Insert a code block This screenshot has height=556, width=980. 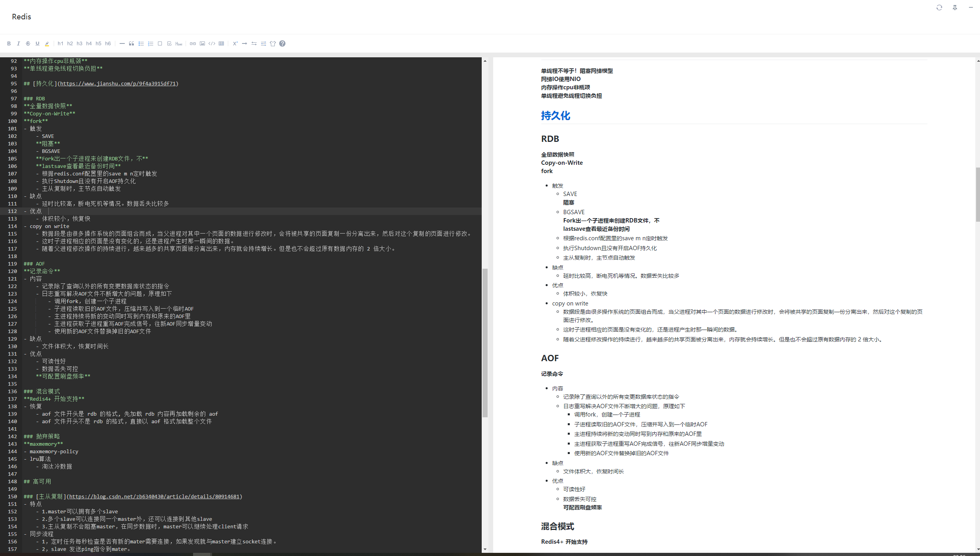[x=212, y=43]
